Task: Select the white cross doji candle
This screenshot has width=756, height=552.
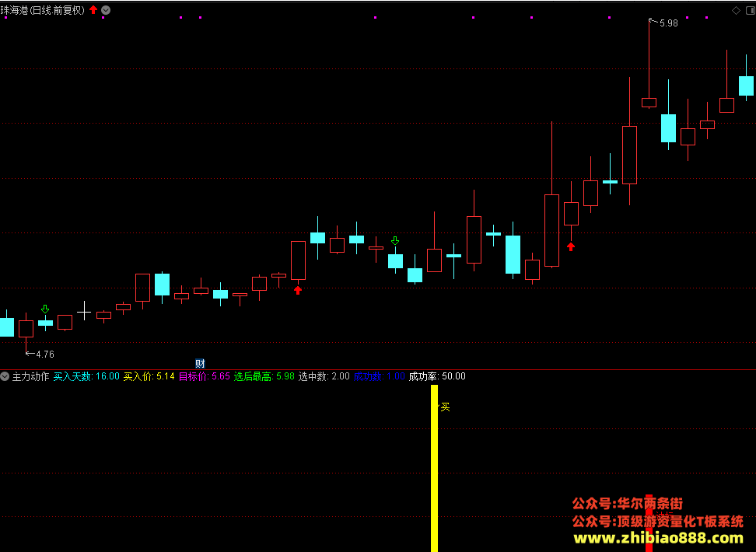Action: [x=84, y=311]
